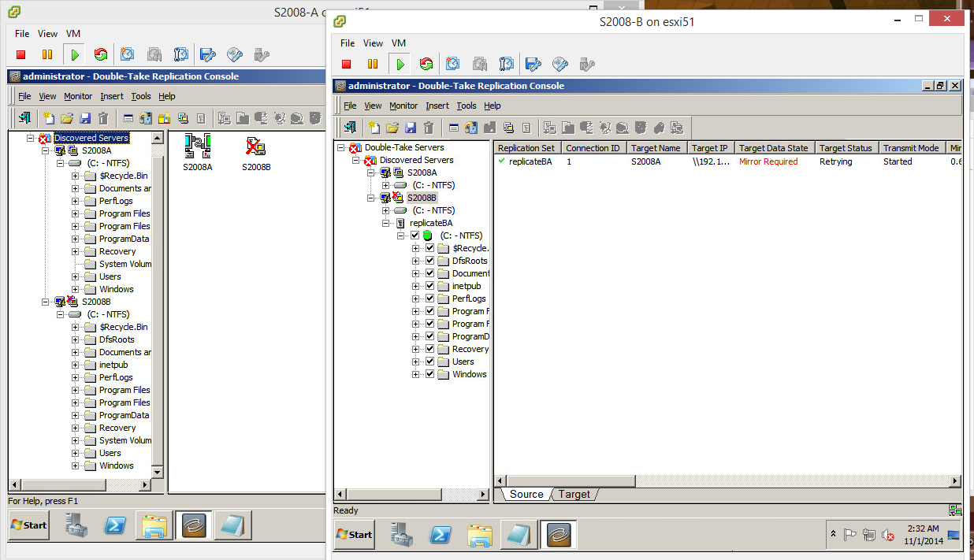Collapse the S2008B server node in S2008-A tree

click(x=46, y=302)
